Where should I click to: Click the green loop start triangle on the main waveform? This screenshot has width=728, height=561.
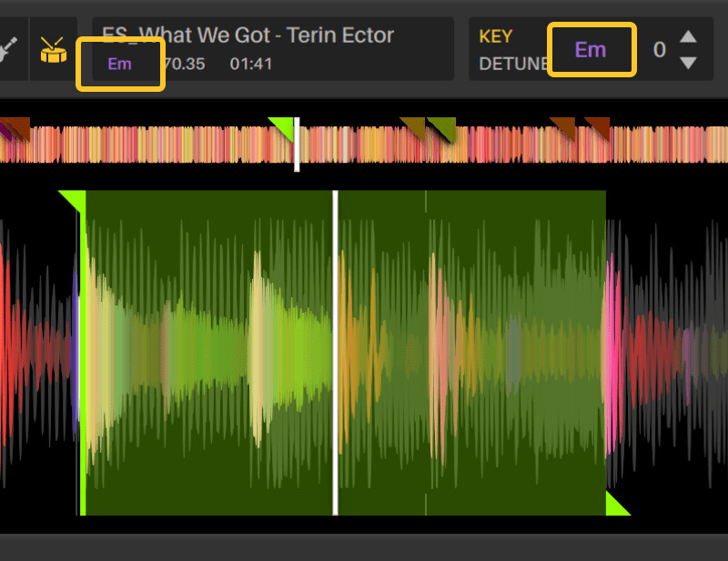point(77,198)
